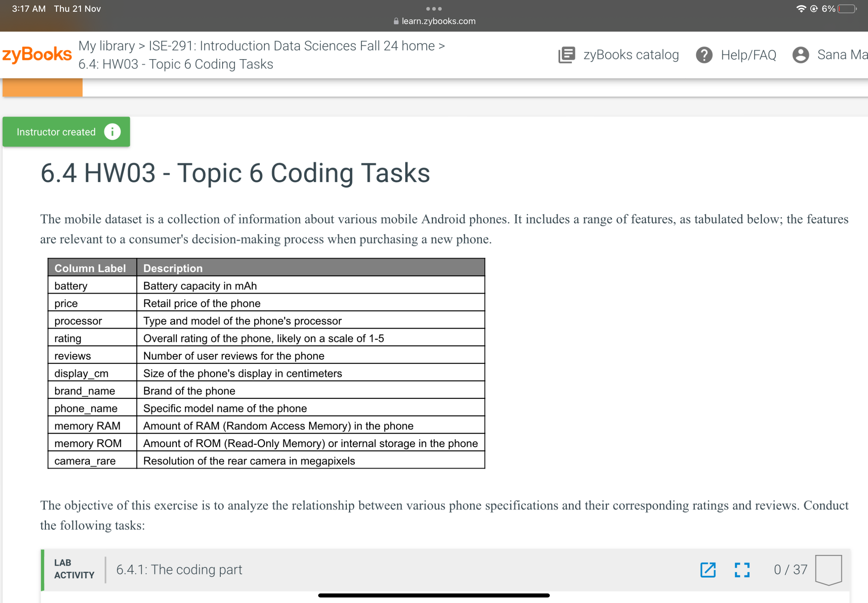Click the ISE-291 Fall 24 home link

[x=291, y=45]
